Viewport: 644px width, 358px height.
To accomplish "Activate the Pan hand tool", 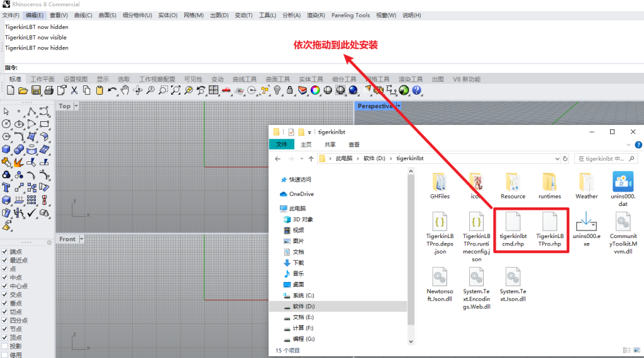I will tap(125, 90).
